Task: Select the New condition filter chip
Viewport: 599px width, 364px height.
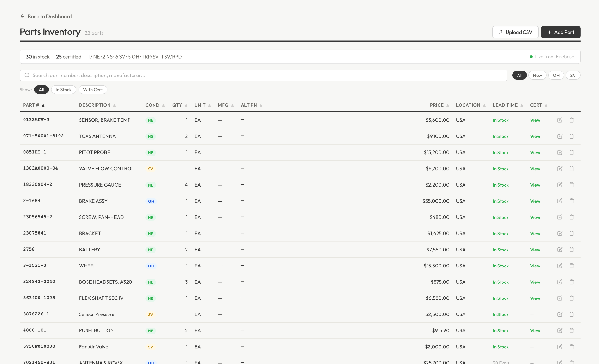Action: (x=537, y=75)
